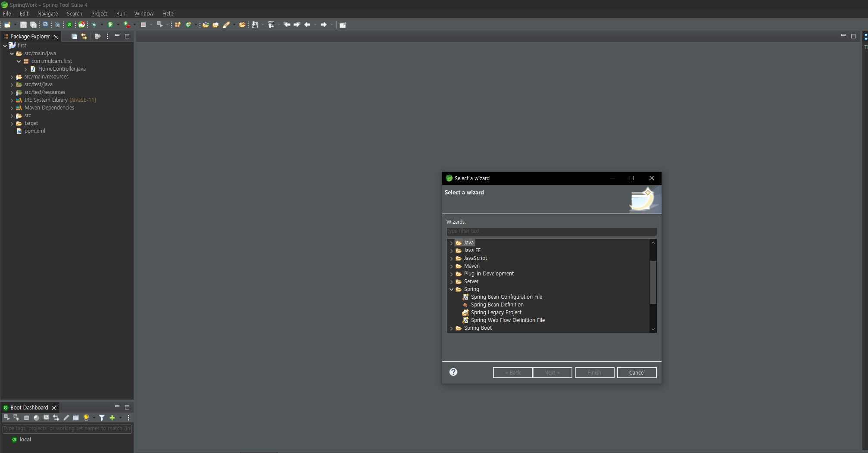Click the Next > button in wizard
The height and width of the screenshot is (453, 868).
click(552, 372)
